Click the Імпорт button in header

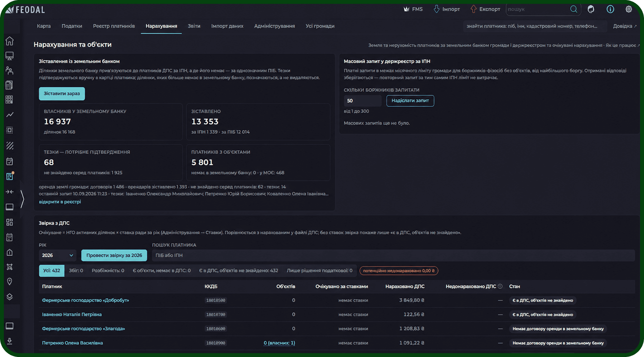(x=447, y=9)
